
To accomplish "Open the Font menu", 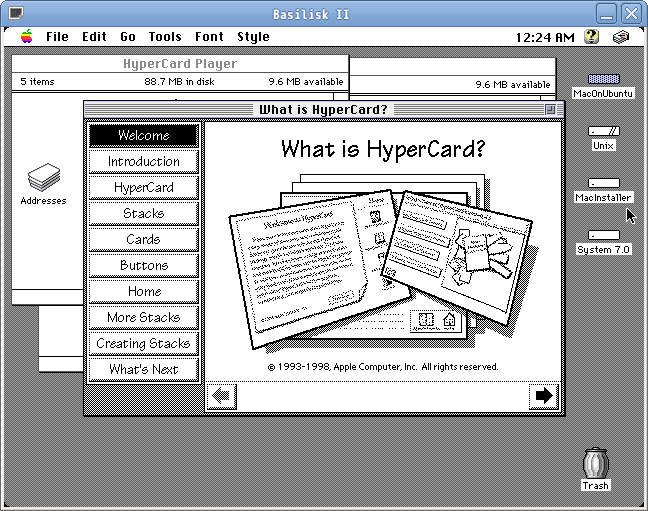I will click(209, 37).
